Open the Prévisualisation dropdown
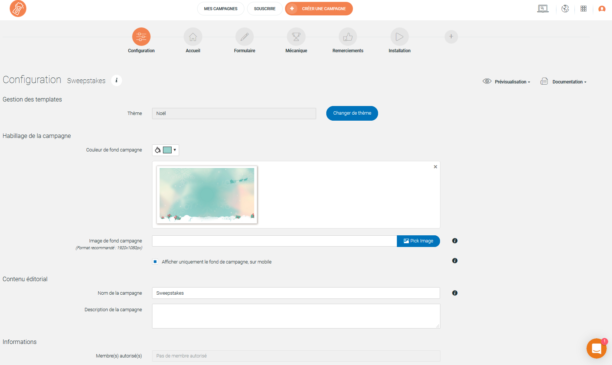The height and width of the screenshot is (365, 612). coord(512,82)
